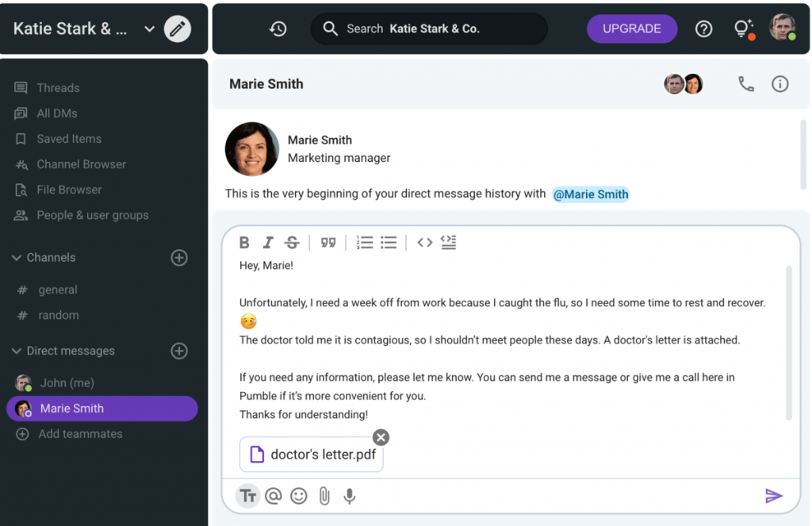
Task: Toggle italic text formatting
Action: click(x=268, y=243)
